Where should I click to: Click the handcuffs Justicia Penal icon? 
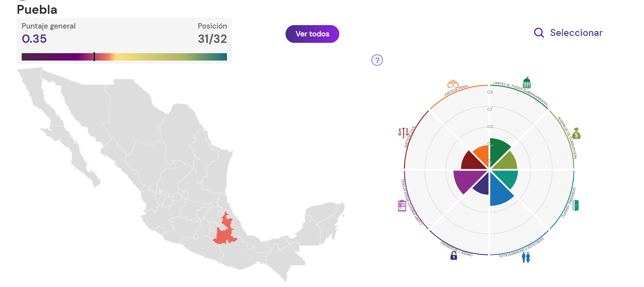coord(453,84)
